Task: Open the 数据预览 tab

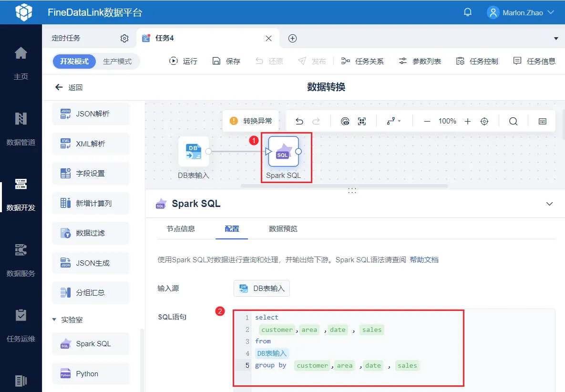Action: coord(283,229)
